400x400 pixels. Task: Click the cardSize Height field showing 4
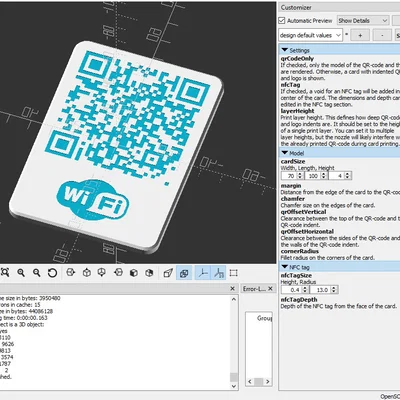point(337,176)
